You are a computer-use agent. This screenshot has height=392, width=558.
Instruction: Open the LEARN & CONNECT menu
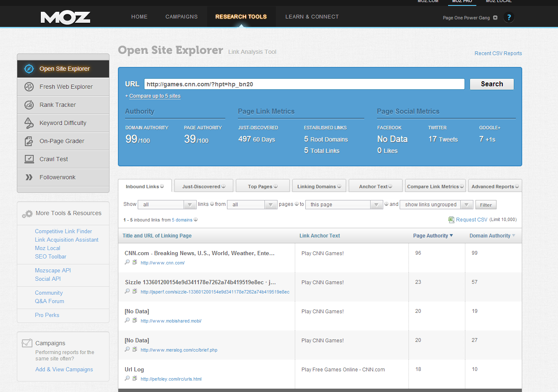312,17
